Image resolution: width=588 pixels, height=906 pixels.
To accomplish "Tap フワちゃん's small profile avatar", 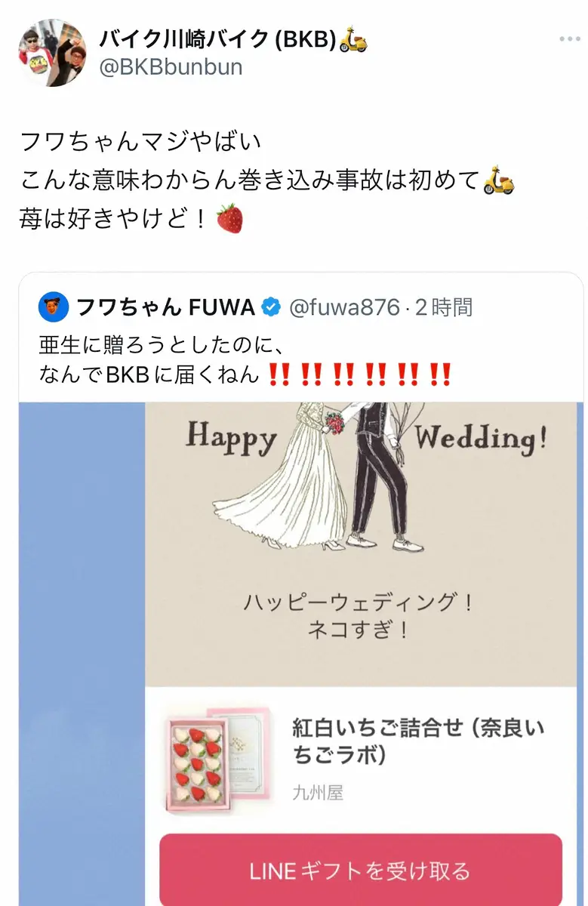I will pyautogui.click(x=54, y=307).
